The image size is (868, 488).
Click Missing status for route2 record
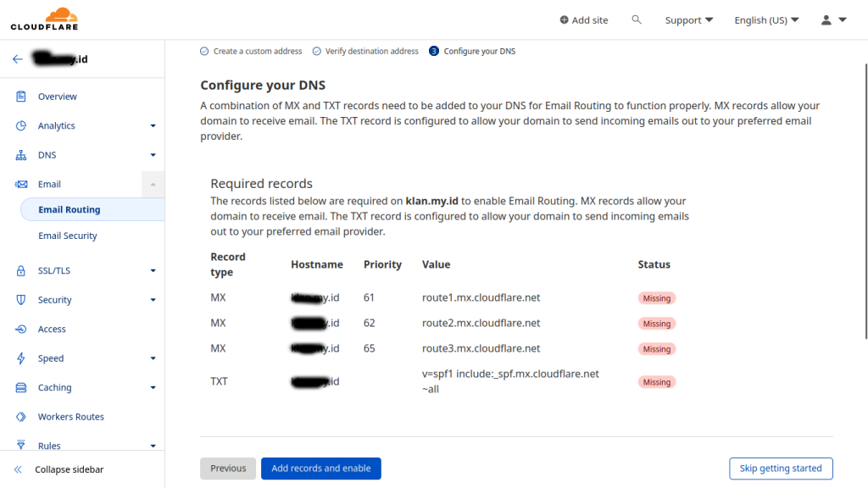657,324
